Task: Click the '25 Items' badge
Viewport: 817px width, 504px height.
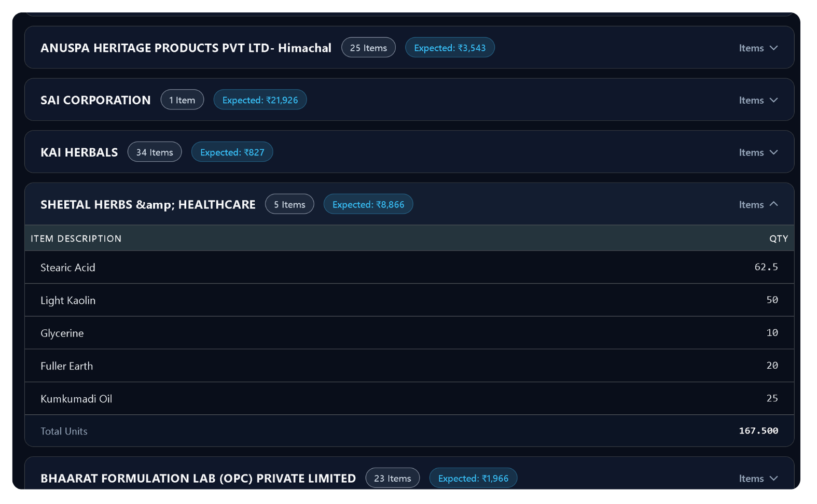Action: [368, 48]
